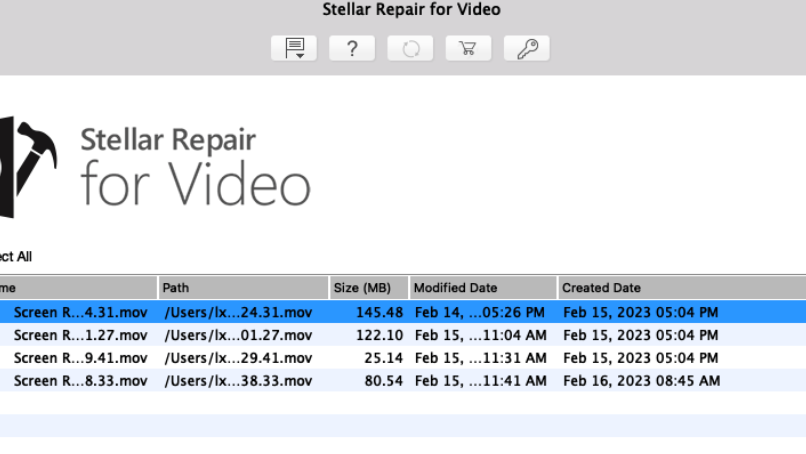The width and height of the screenshot is (806, 454).
Task: Click the size value 80.54
Action: [x=383, y=380]
